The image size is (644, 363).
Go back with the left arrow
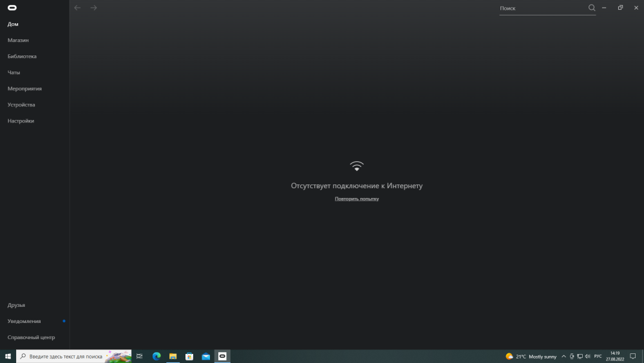tap(77, 8)
